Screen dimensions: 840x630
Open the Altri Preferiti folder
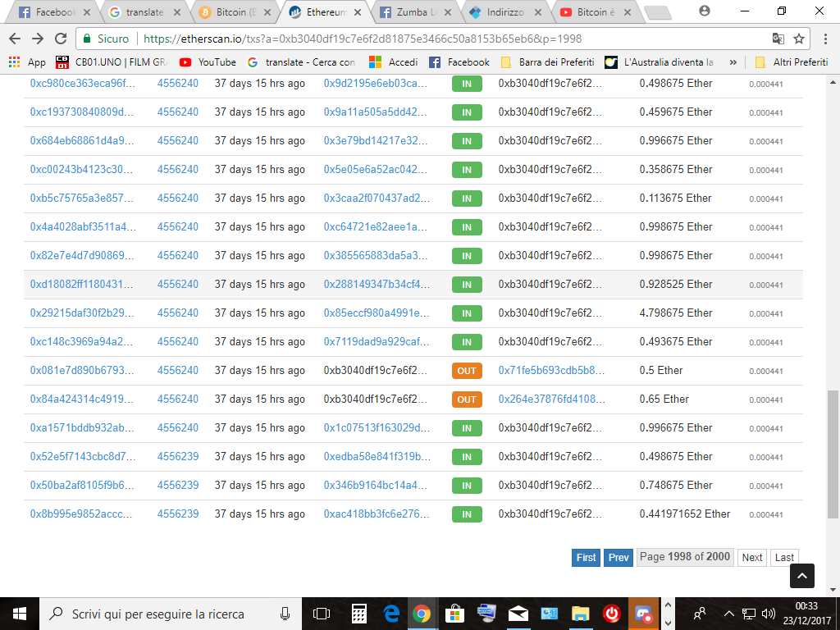[x=792, y=62]
